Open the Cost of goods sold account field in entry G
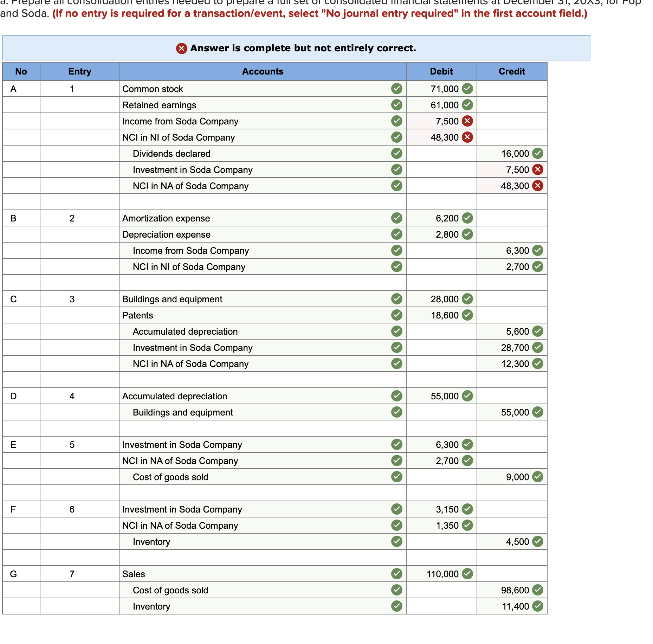Viewport: 653px width, 644px height. coord(246,590)
